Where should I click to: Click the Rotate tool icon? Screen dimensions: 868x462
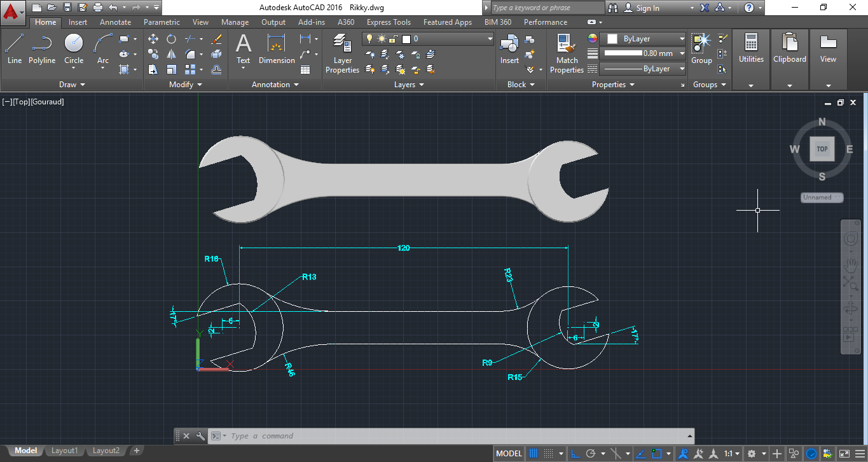[x=171, y=39]
